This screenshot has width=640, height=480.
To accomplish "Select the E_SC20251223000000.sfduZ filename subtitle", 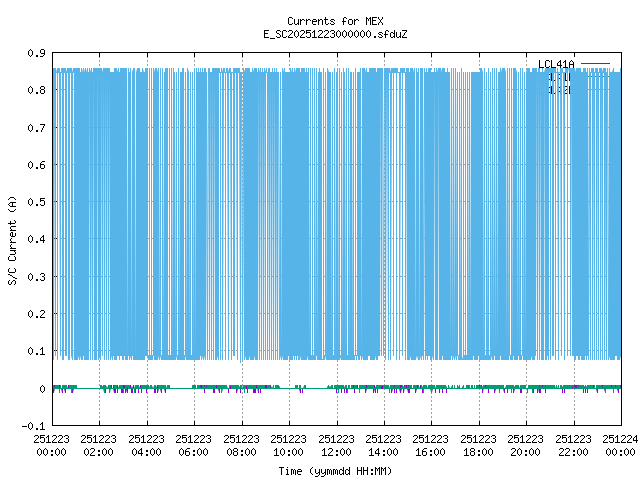I will (335, 34).
